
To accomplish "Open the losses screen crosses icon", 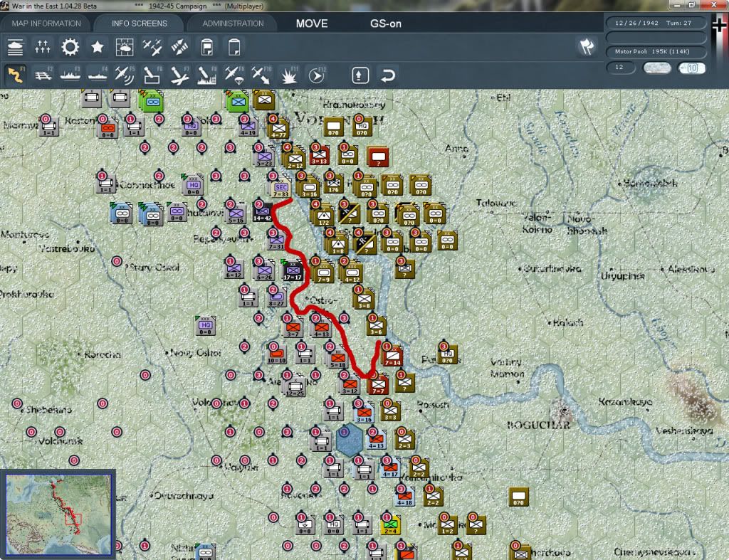I will 42,48.
